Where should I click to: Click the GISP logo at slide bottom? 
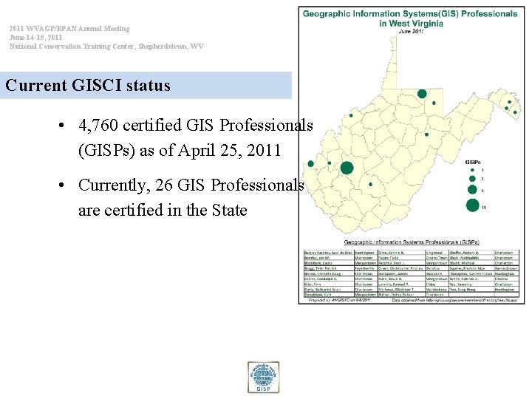(263, 378)
